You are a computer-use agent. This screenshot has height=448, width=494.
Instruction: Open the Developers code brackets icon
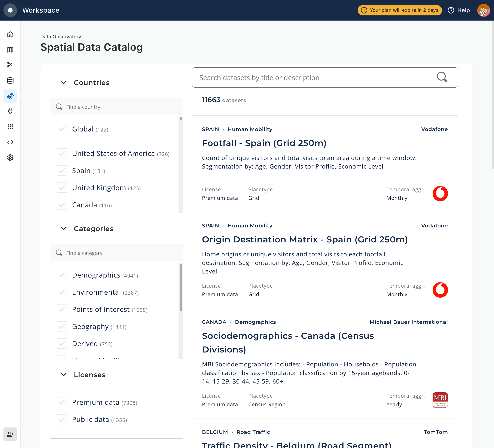(x=10, y=142)
